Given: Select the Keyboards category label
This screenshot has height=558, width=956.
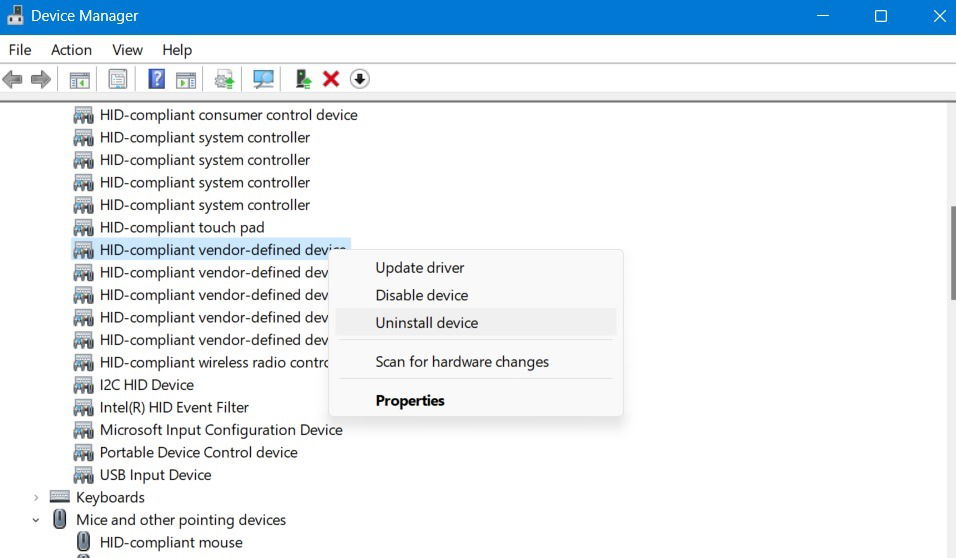Looking at the screenshot, I should pos(110,498).
